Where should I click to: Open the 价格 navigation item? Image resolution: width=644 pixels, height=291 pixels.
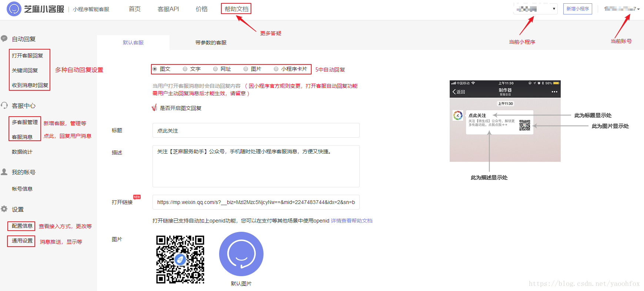click(x=202, y=9)
